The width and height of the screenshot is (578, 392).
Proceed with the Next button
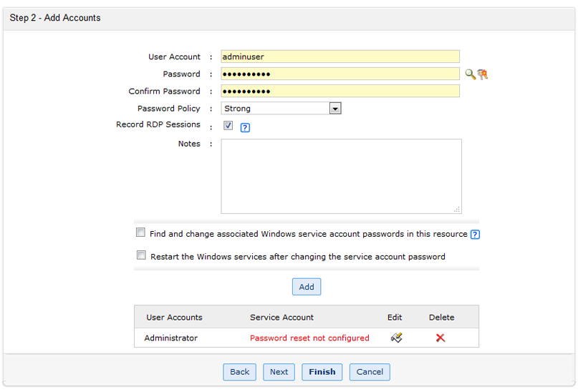tap(279, 372)
